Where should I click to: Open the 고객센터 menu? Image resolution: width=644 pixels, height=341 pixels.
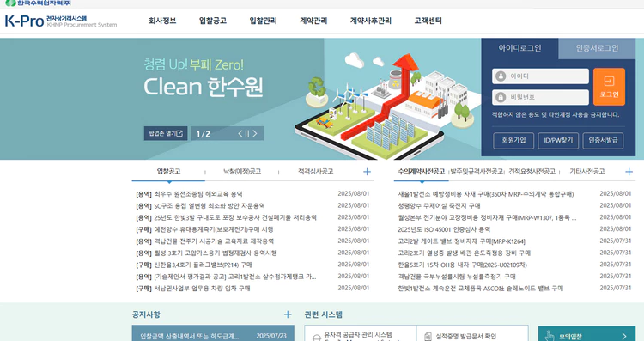pos(428,21)
